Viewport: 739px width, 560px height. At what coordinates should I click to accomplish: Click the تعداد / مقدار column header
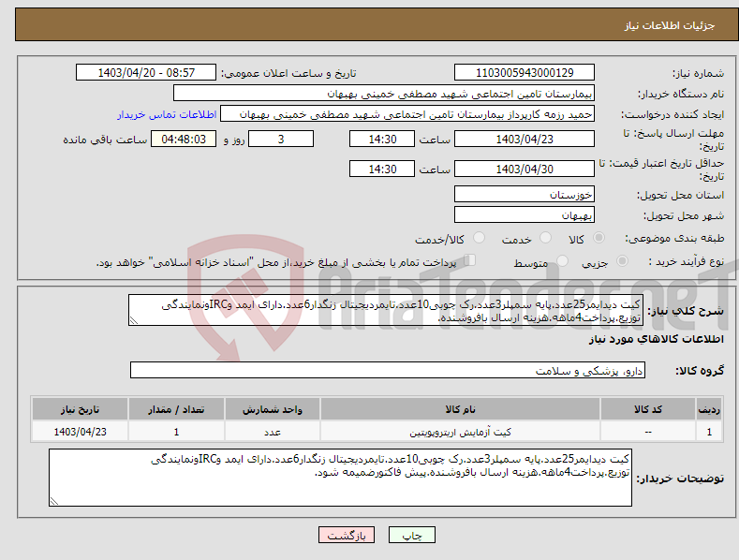(x=176, y=409)
